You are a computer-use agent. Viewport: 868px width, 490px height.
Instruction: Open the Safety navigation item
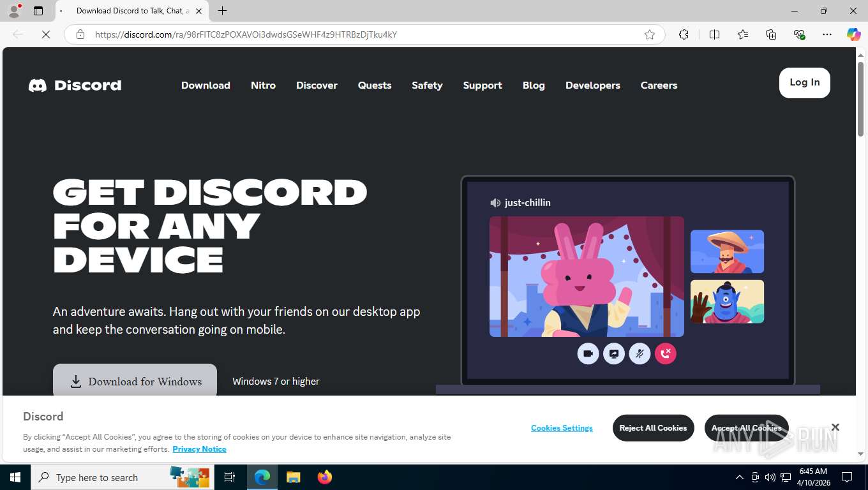coord(427,85)
